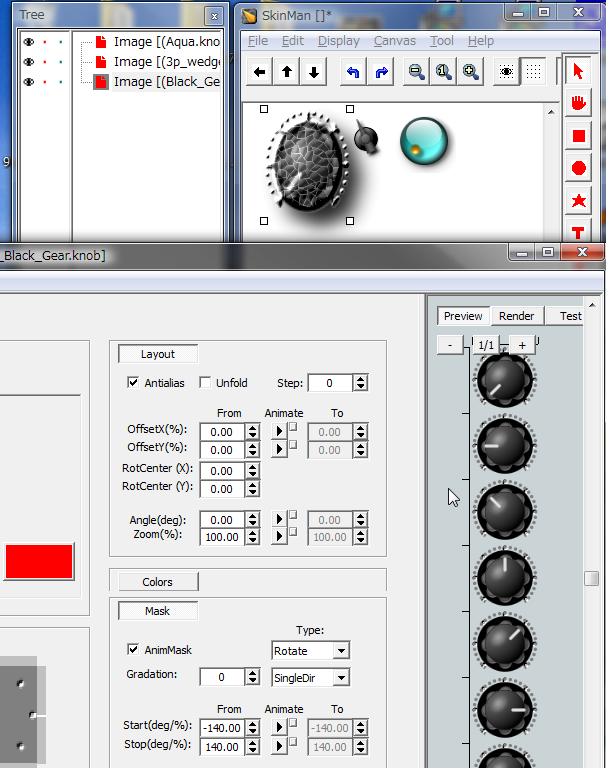
Task: Select the red star shape tool
Action: pyautogui.click(x=579, y=200)
